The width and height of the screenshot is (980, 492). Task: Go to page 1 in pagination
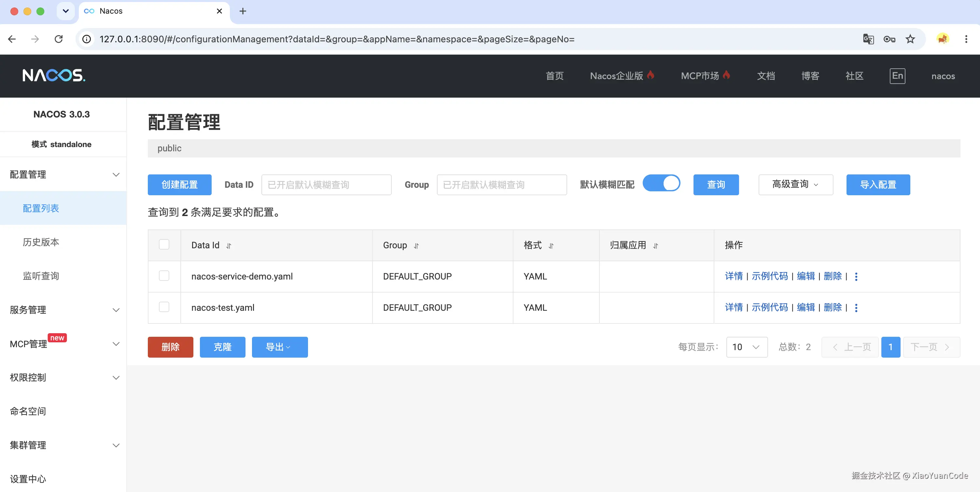point(890,347)
